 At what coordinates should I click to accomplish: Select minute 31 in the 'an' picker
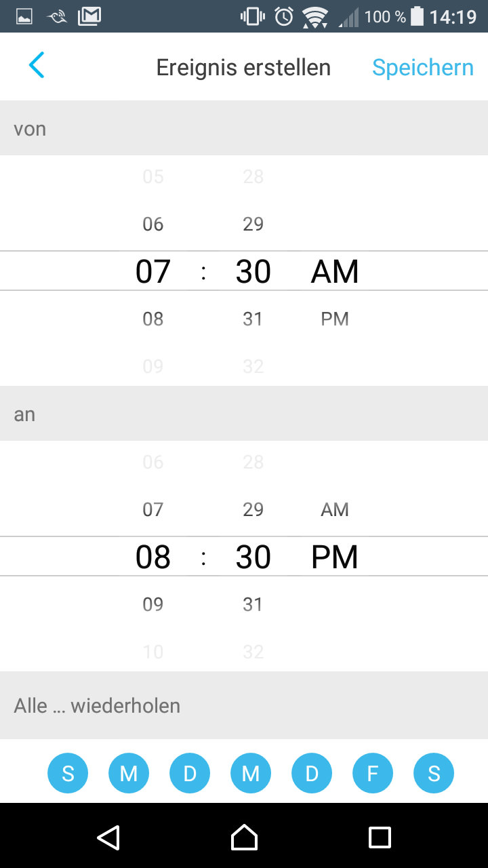[x=253, y=604]
